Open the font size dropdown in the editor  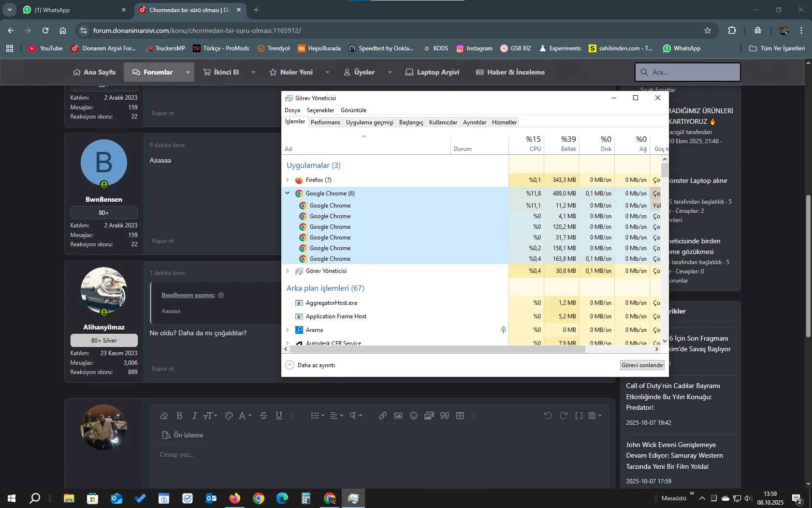pyautogui.click(x=210, y=416)
